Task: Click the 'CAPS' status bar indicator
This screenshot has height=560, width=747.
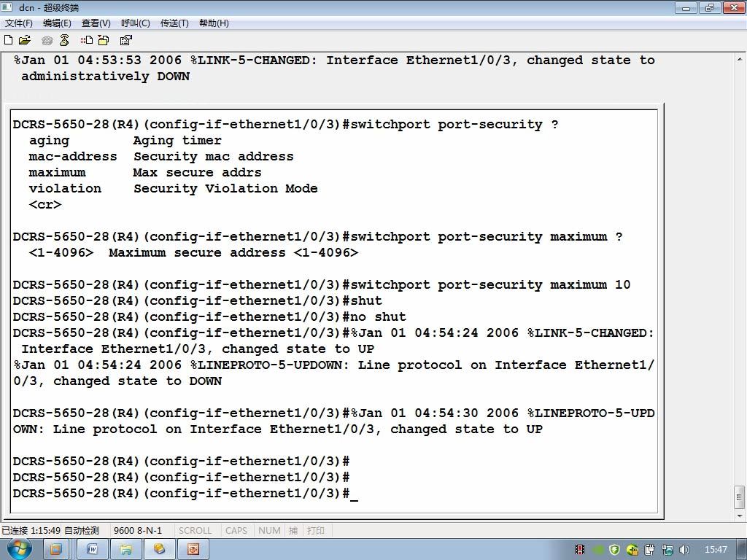Action: click(236, 531)
